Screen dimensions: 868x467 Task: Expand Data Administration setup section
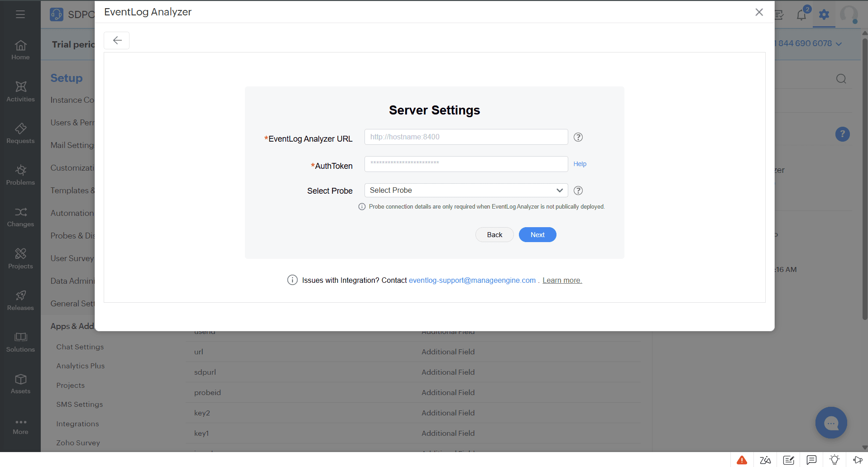[72, 281]
